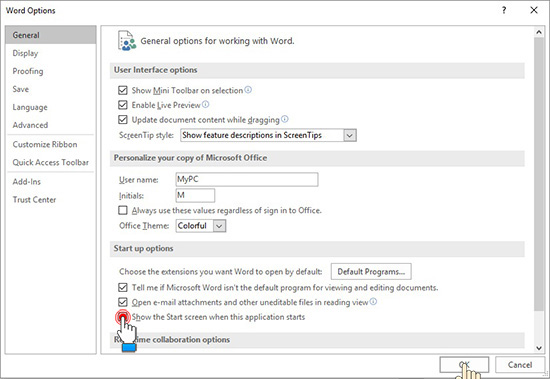
Task: Click the General options header icon
Action: (127, 41)
